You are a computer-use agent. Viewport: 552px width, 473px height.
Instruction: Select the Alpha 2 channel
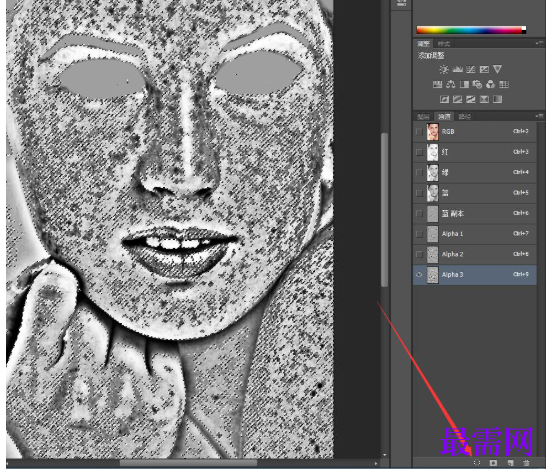tap(475, 254)
